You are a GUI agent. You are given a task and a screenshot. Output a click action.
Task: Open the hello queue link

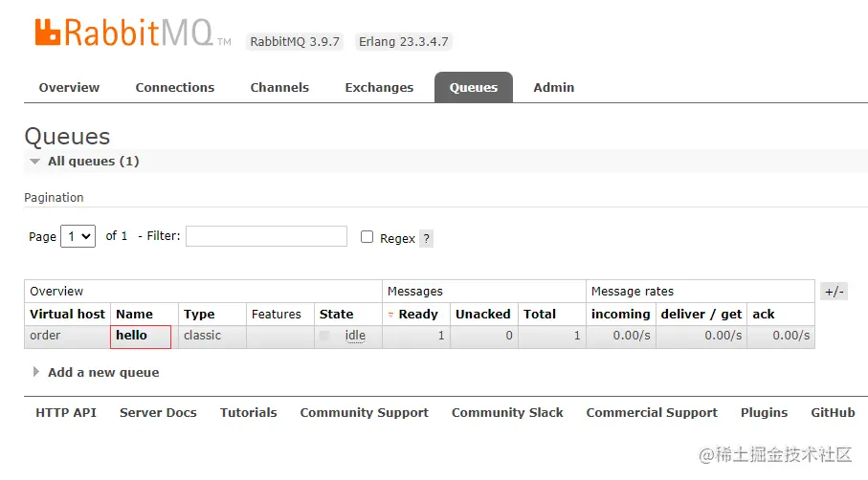coord(132,335)
